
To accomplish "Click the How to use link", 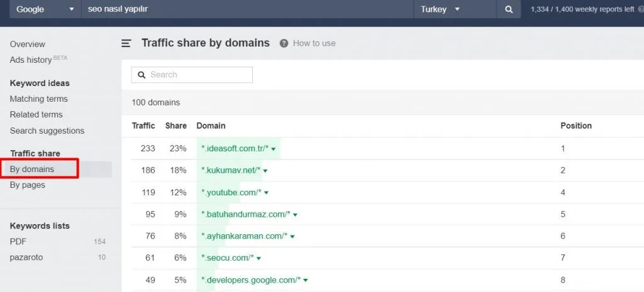I will point(314,43).
